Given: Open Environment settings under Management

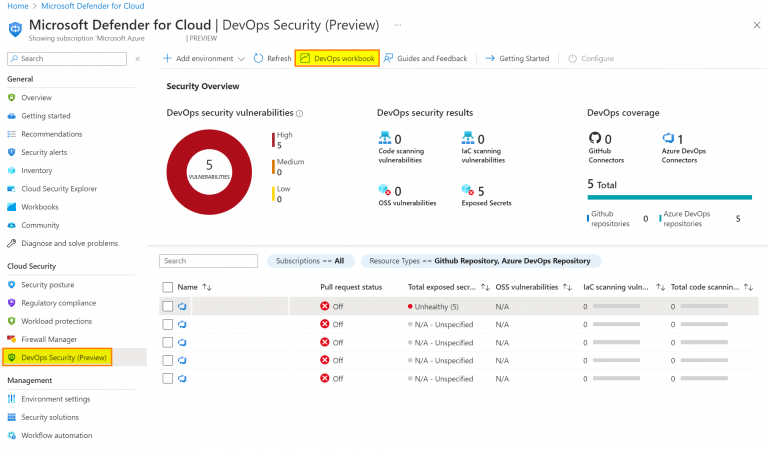Looking at the screenshot, I should point(55,399).
